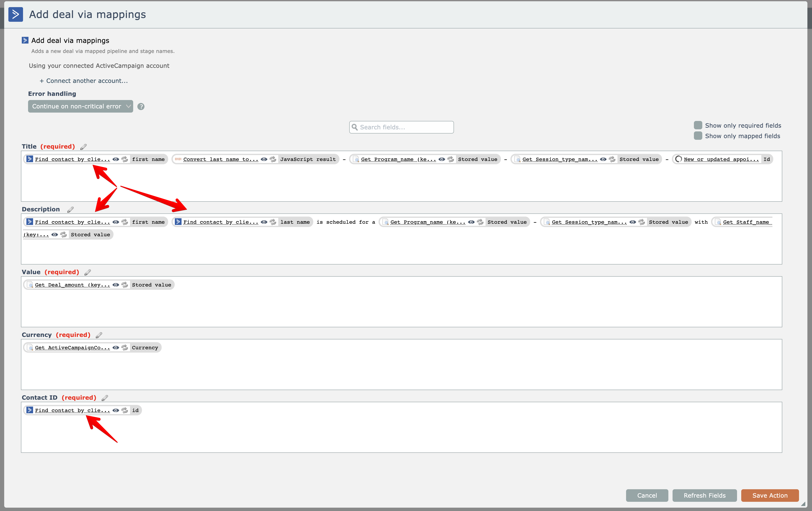Screen dimensions: 812x511
Task: Click the pencil icon beside Currency
Action: pyautogui.click(x=99, y=335)
